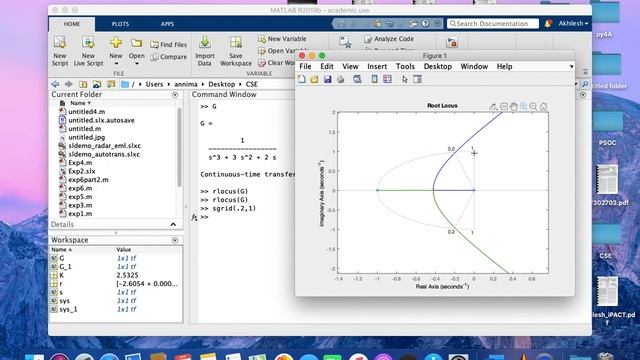Open the Open dropdown in FILE section
Viewport: 640px width, 360px height.
(x=137, y=64)
